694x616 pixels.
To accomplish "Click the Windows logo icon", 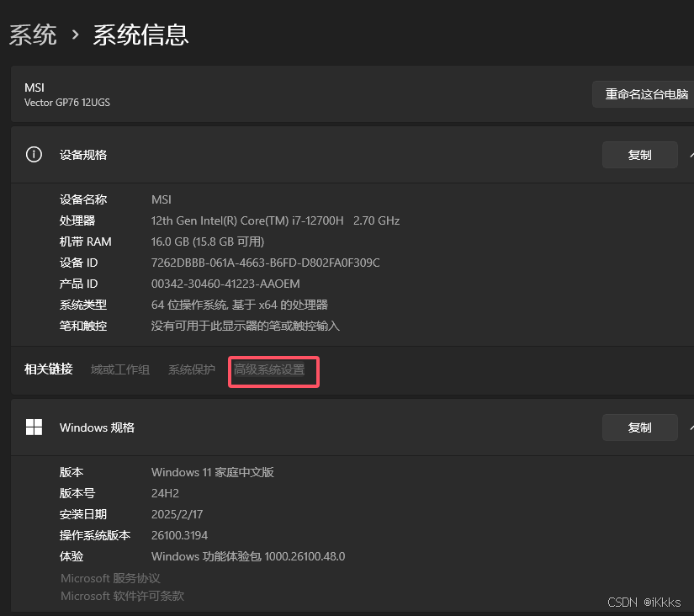I will (x=34, y=427).
